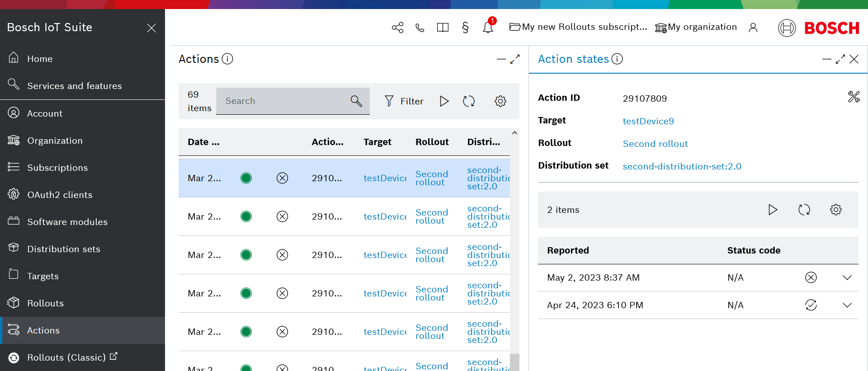This screenshot has width=868, height=371.
Task: Click the phone contact icon
Action: tap(420, 28)
